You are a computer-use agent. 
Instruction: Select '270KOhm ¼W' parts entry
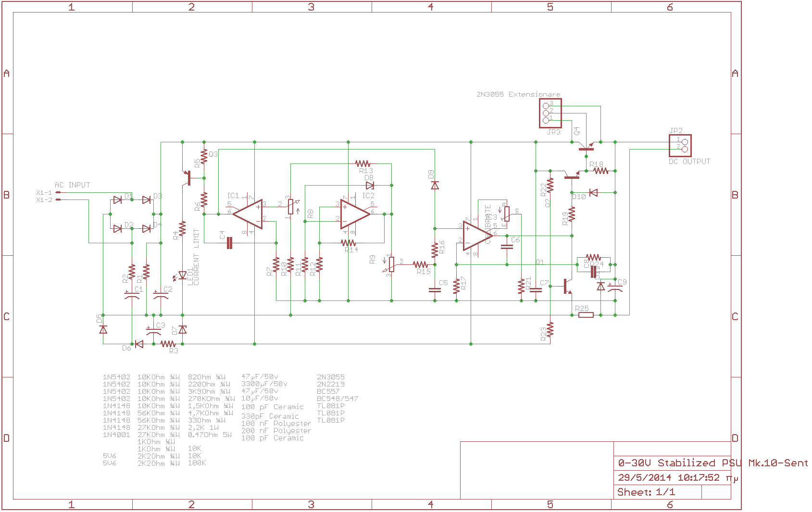pyautogui.click(x=212, y=399)
